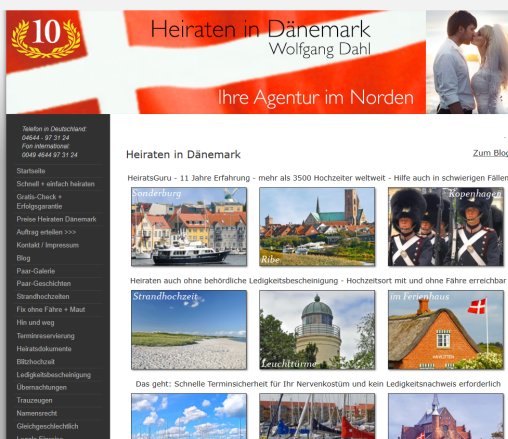Click the Heiraten in Dänemark page heading
The image size is (508, 439).
coord(183,155)
